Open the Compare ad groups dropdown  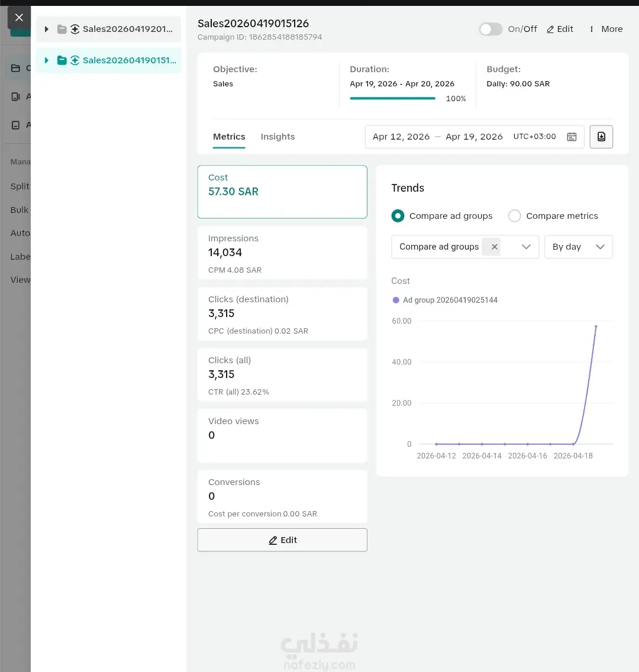465,247
